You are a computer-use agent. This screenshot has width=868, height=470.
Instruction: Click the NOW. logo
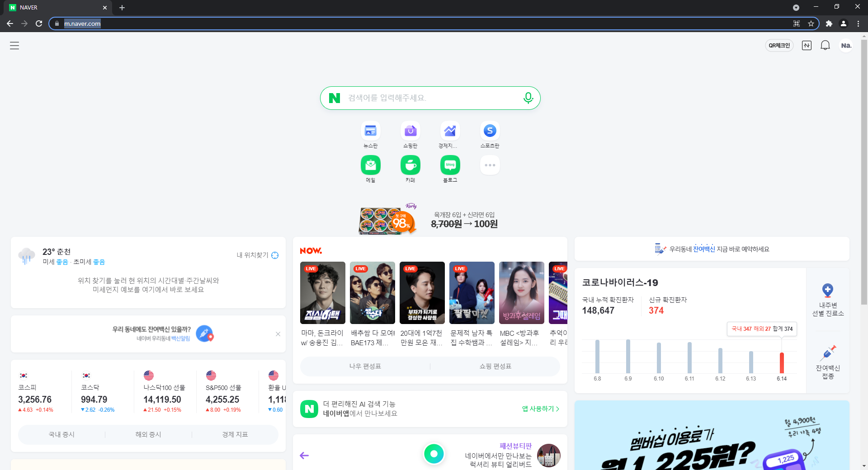coord(311,250)
